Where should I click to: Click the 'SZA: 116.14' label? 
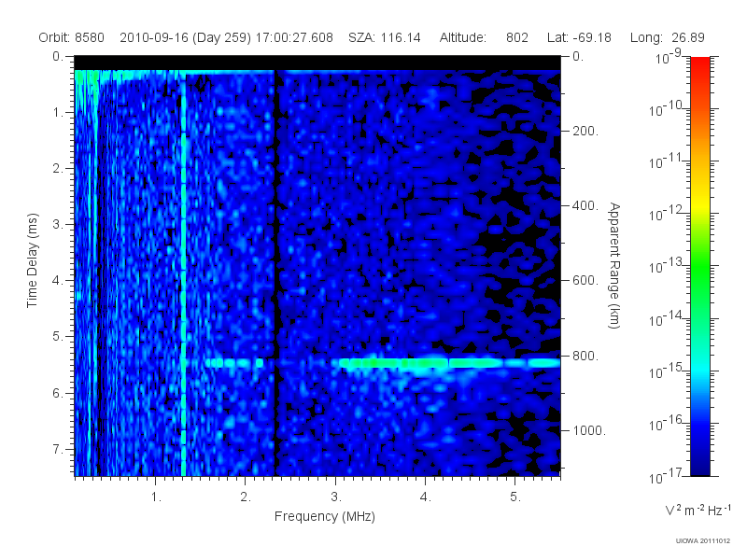tap(385, 37)
